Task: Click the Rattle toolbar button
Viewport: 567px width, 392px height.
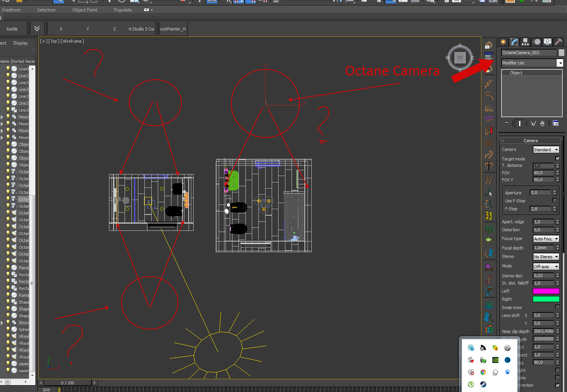Action: (12, 29)
